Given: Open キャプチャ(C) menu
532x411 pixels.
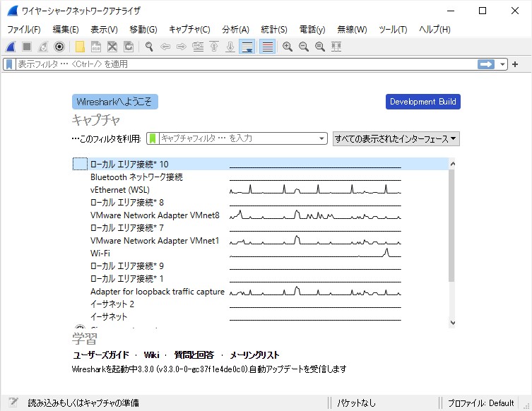Looking at the screenshot, I should click(189, 30).
